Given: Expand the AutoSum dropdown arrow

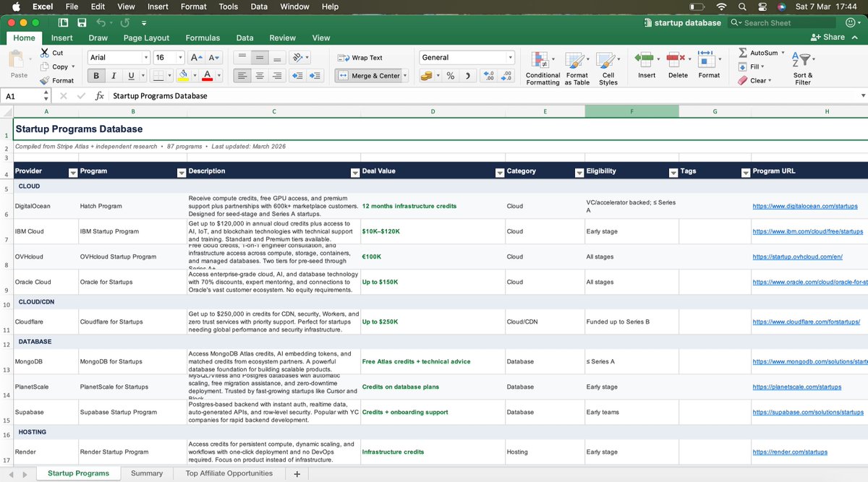Looking at the screenshot, I should pyautogui.click(x=783, y=53).
